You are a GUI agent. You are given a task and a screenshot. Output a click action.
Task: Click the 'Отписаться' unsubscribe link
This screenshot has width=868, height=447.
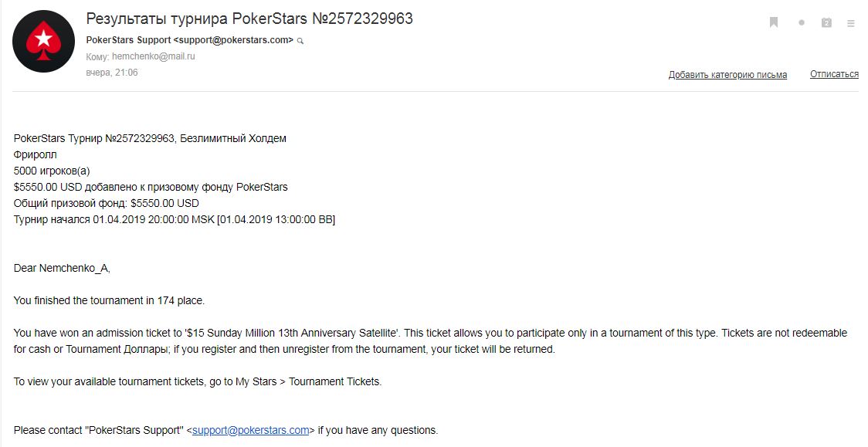click(x=834, y=74)
